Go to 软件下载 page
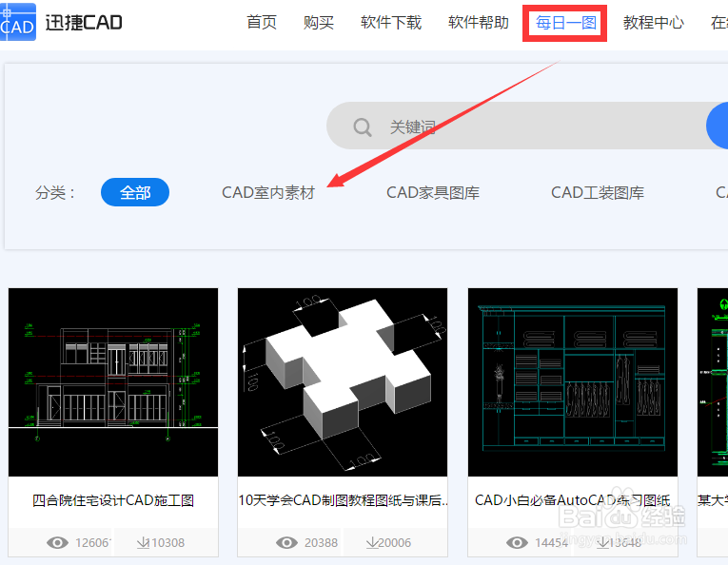Image resolution: width=728 pixels, height=565 pixels. point(391,22)
